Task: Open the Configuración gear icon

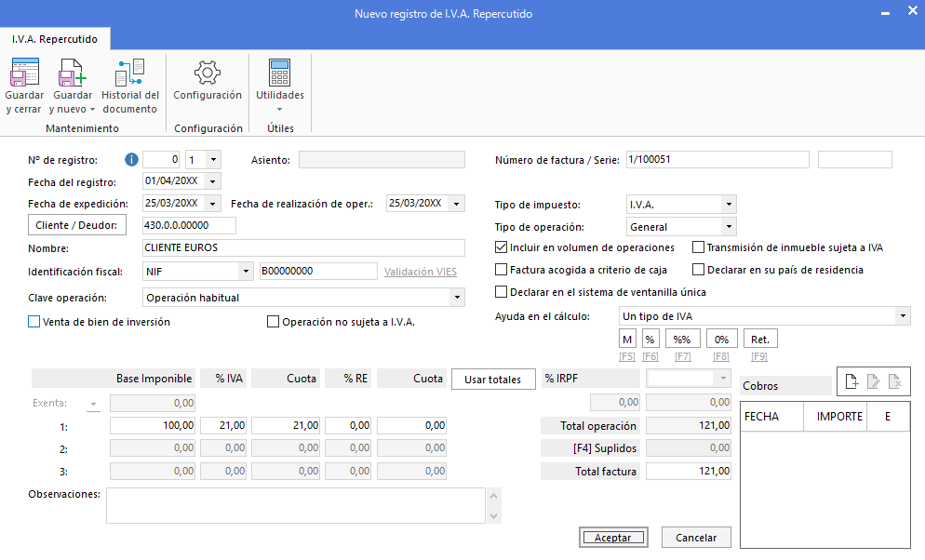Action: coord(208,73)
